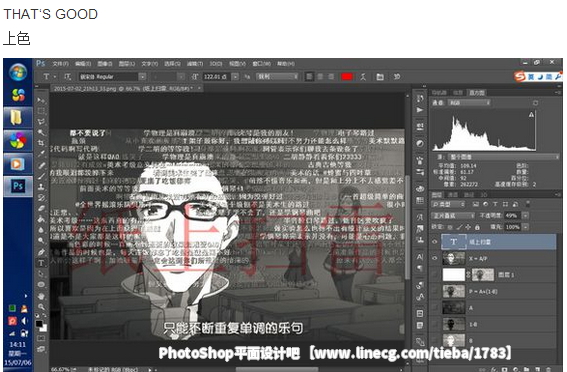Select the Paint Bucket tool
This screenshot has height=372, width=567.
(x=41, y=219)
